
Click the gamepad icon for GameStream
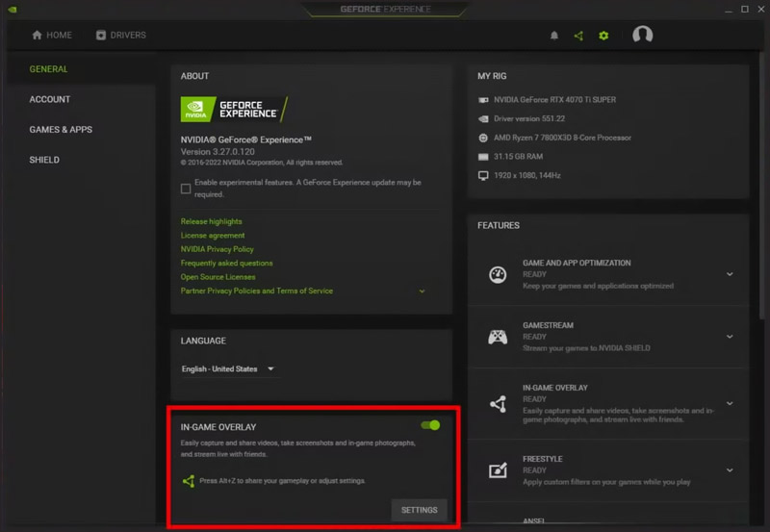point(498,337)
